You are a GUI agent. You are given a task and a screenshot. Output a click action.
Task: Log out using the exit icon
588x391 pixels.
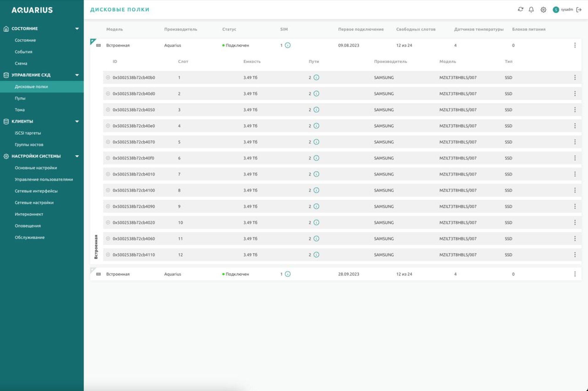pyautogui.click(x=579, y=10)
